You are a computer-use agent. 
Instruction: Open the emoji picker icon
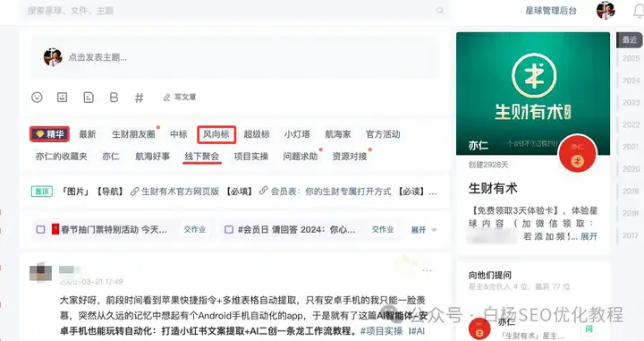pos(37,98)
